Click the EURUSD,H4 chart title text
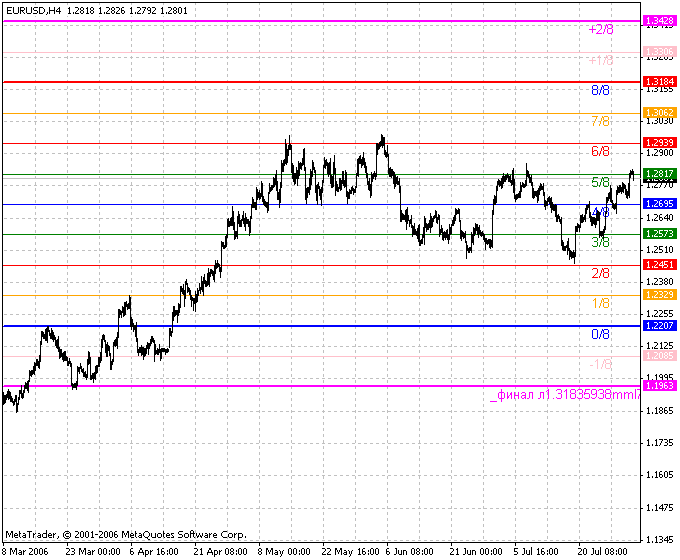The image size is (680, 560). [x=38, y=10]
